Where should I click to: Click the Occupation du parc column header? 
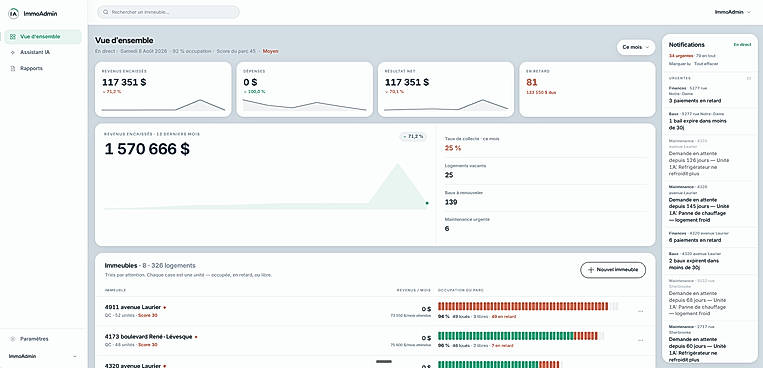point(461,290)
